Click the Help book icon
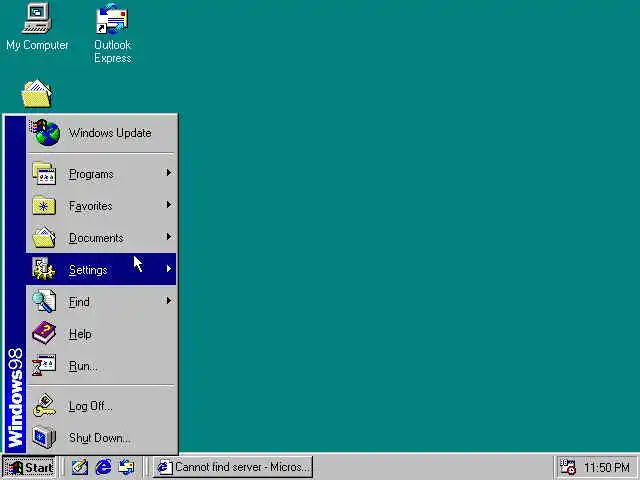Image resolution: width=640 pixels, height=480 pixels. [x=44, y=333]
